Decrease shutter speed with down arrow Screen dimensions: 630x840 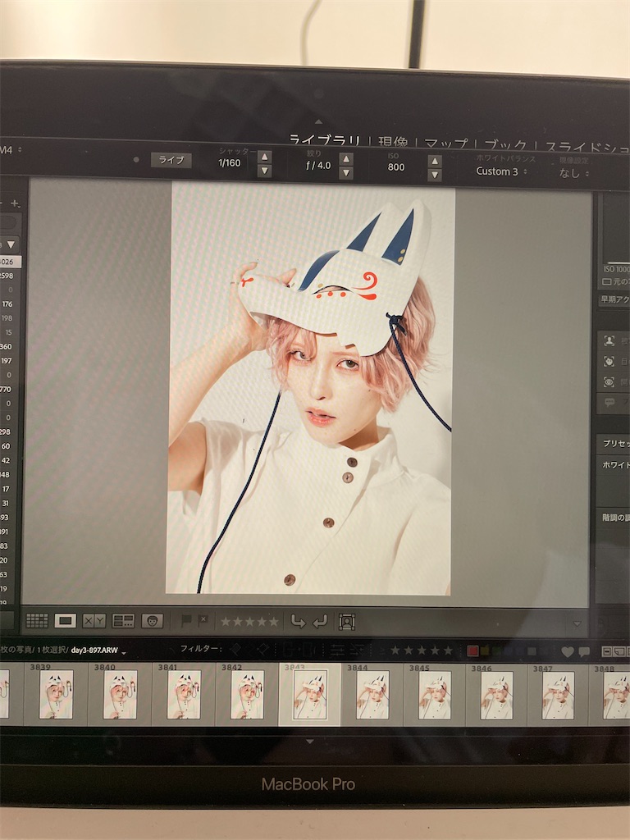[x=264, y=171]
